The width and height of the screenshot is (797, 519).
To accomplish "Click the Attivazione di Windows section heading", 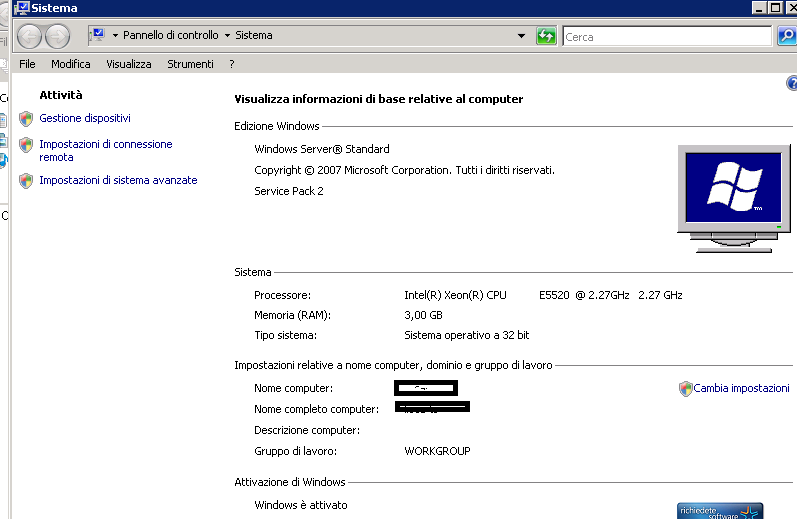I will tap(289, 482).
